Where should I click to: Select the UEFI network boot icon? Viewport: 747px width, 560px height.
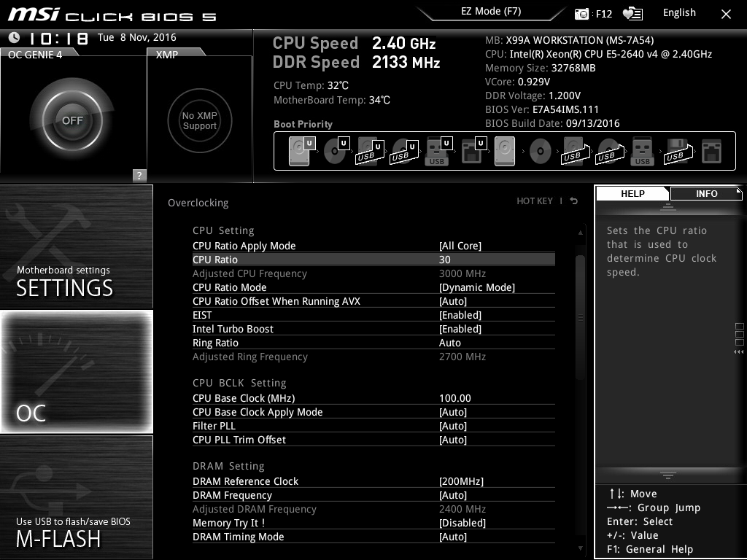pyautogui.click(x=473, y=151)
